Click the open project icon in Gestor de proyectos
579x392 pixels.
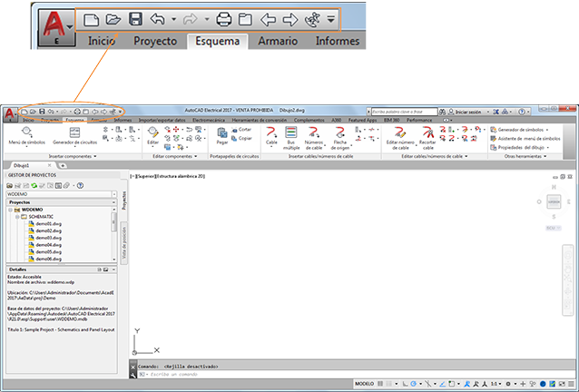pyautogui.click(x=10, y=186)
